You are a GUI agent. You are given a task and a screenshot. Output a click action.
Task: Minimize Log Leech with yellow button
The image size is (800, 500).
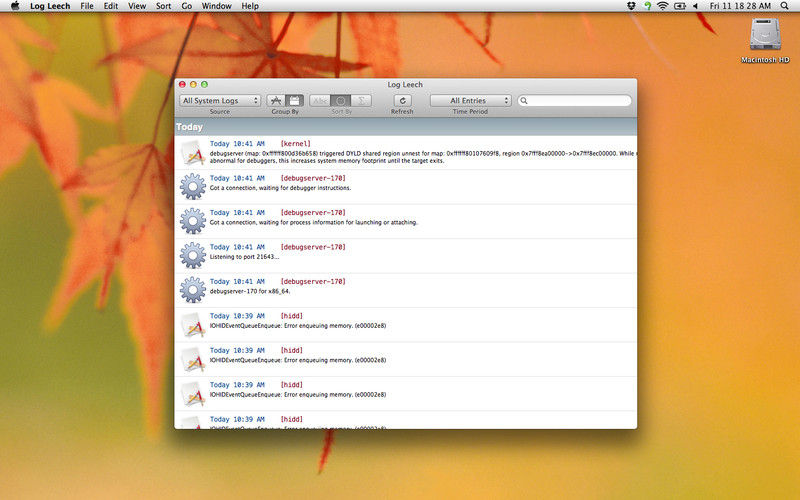pos(193,84)
